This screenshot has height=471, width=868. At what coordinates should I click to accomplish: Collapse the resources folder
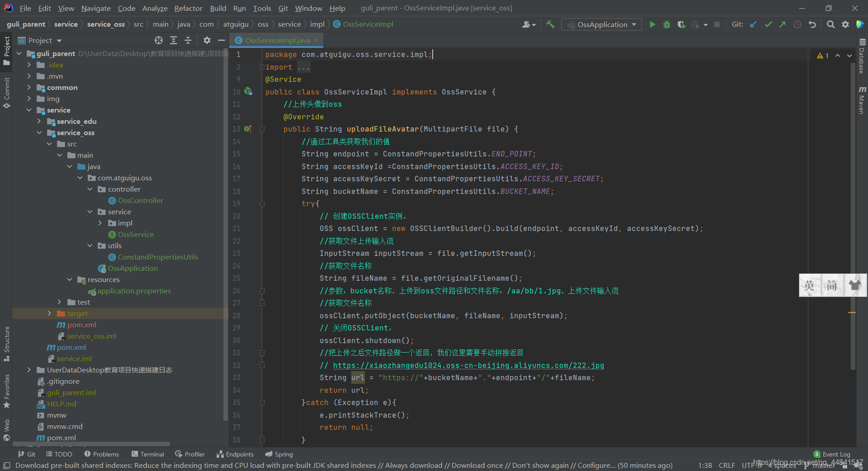[70, 279]
